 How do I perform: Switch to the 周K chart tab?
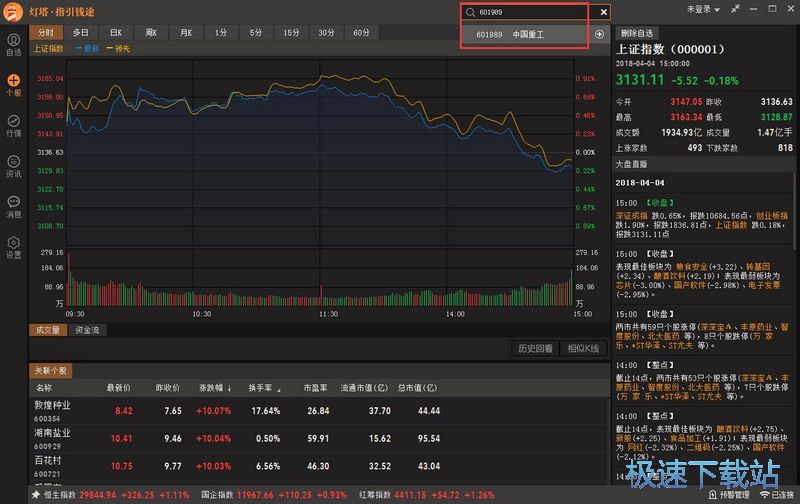pos(151,33)
